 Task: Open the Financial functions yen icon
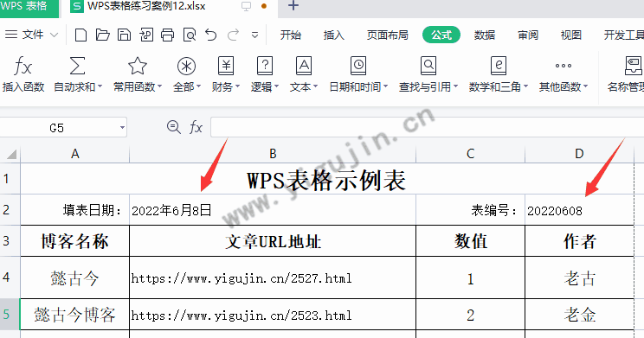point(225,66)
